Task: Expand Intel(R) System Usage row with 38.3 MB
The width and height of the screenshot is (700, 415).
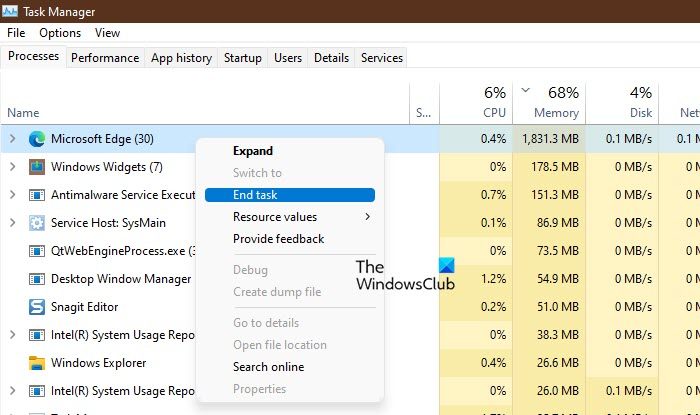Action: pos(12,335)
